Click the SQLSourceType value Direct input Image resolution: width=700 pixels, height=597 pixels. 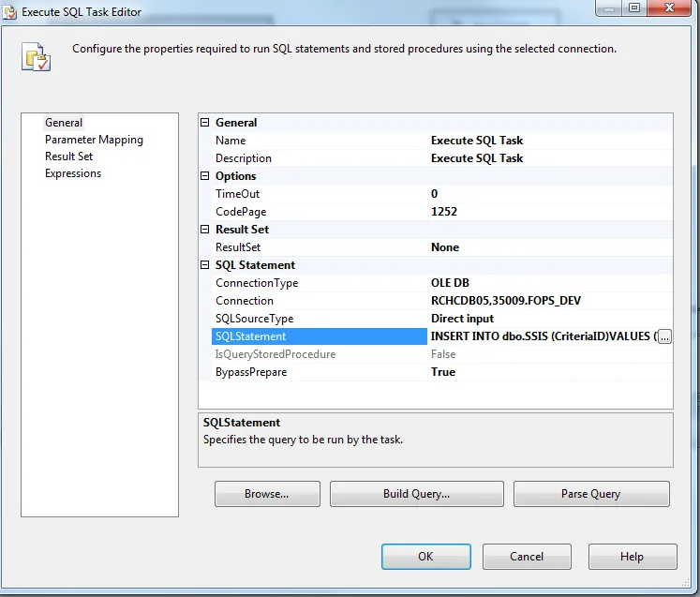(x=463, y=319)
